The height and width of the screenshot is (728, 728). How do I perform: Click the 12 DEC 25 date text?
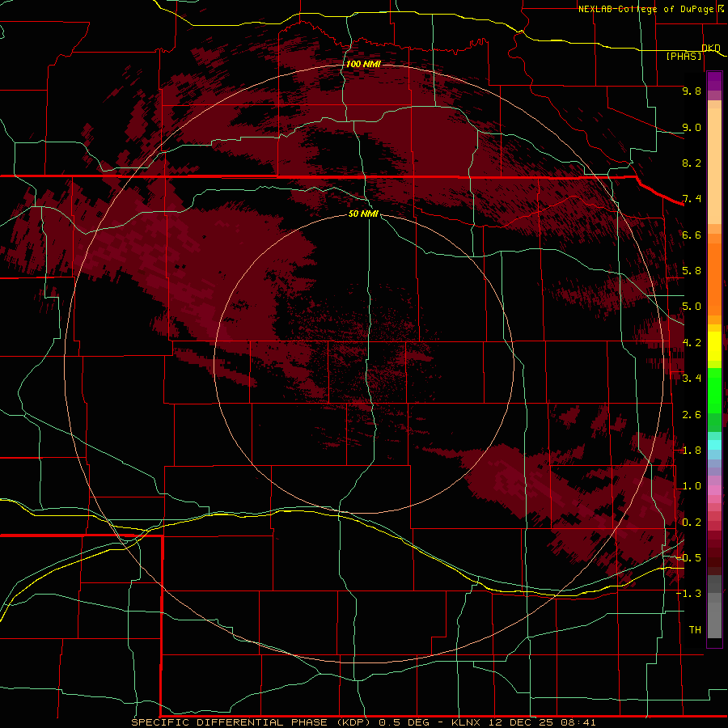click(520, 722)
